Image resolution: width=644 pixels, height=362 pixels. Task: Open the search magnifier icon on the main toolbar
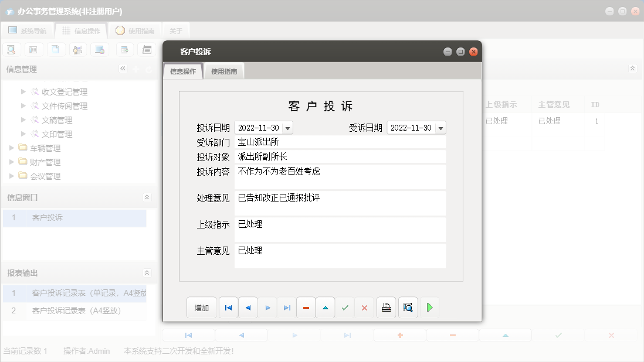11,49
